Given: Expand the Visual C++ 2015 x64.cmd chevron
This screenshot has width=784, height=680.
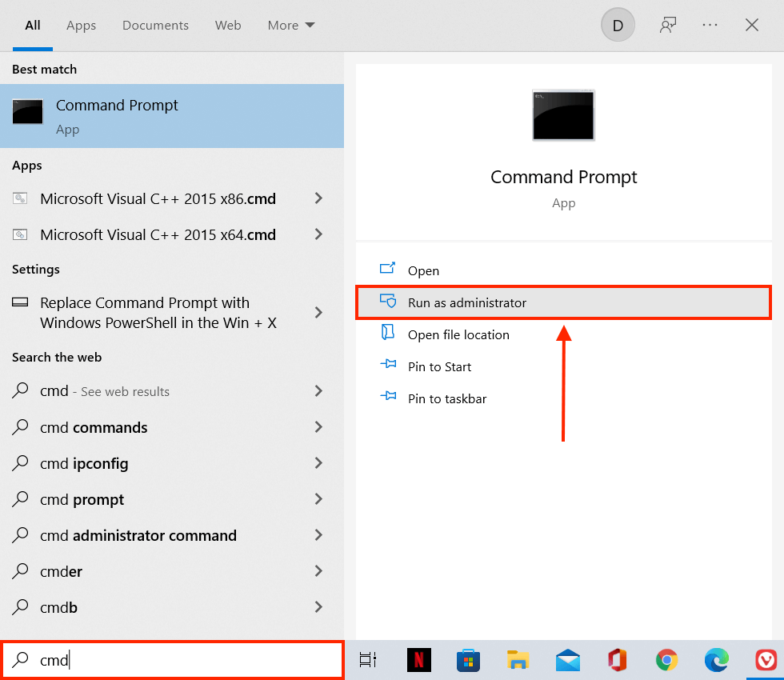Looking at the screenshot, I should click(x=318, y=234).
